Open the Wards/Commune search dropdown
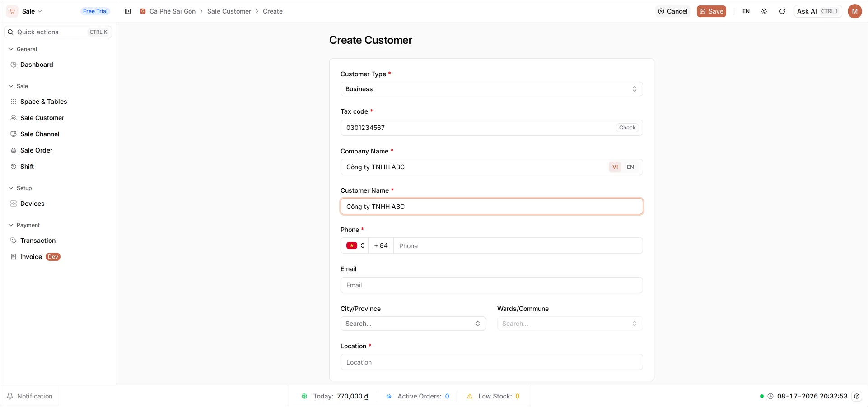The height and width of the screenshot is (407, 868). [x=570, y=324]
